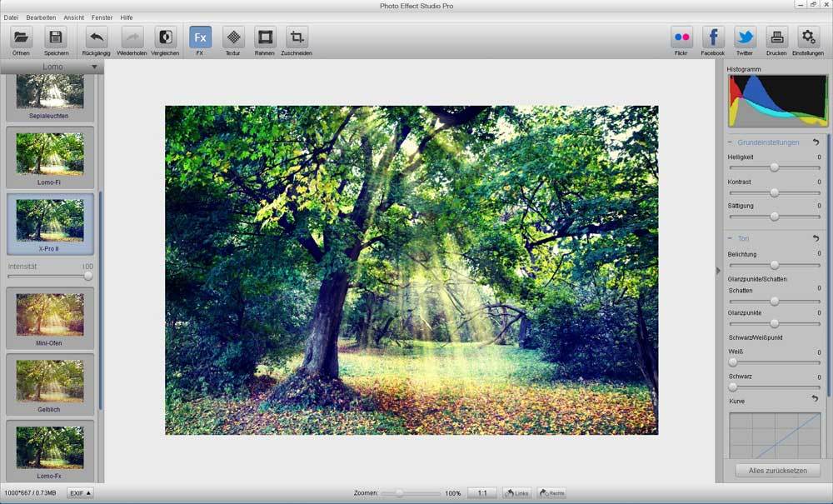833x504 pixels.
Task: Click the Schwarz point slider handle
Action: click(733, 387)
